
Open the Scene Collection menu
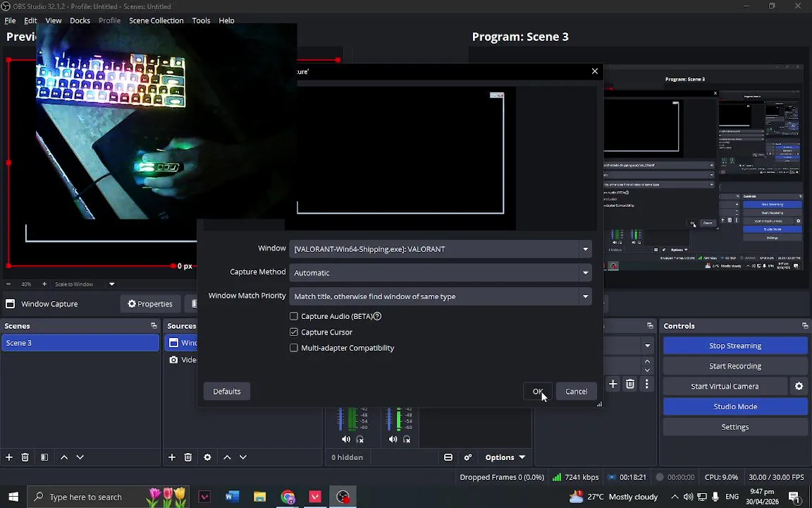156,20
